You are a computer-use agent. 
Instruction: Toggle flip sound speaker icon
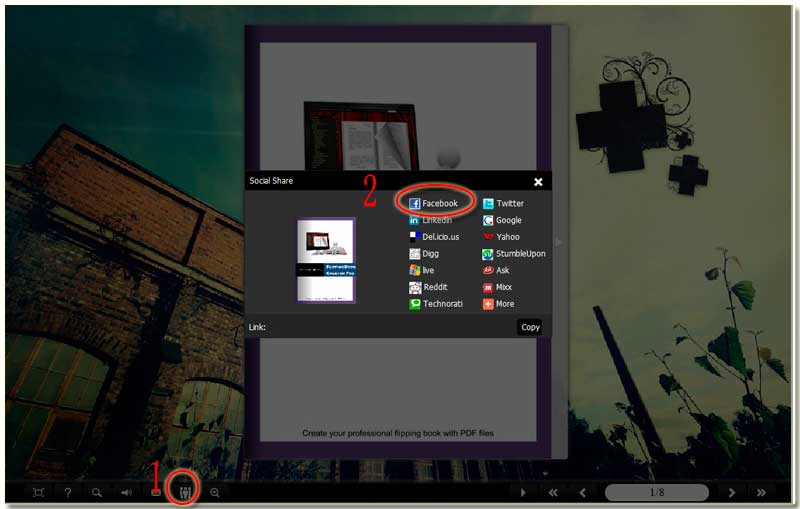click(126, 492)
